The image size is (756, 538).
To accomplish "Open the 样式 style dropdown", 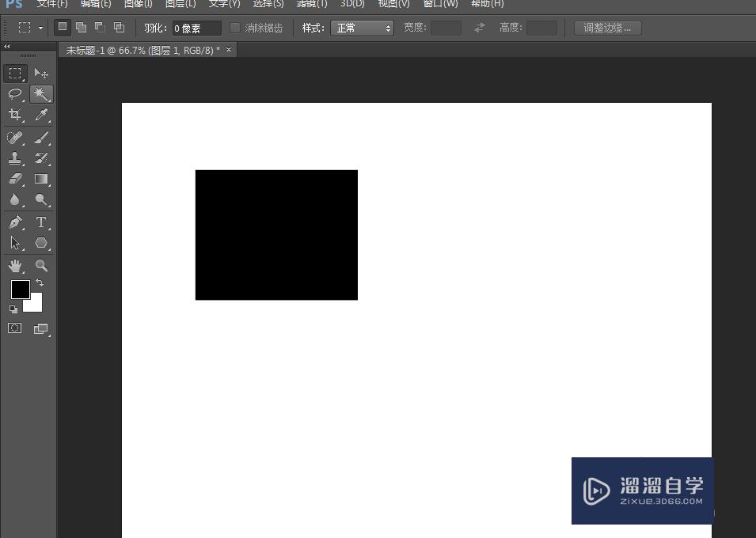I will pyautogui.click(x=363, y=28).
